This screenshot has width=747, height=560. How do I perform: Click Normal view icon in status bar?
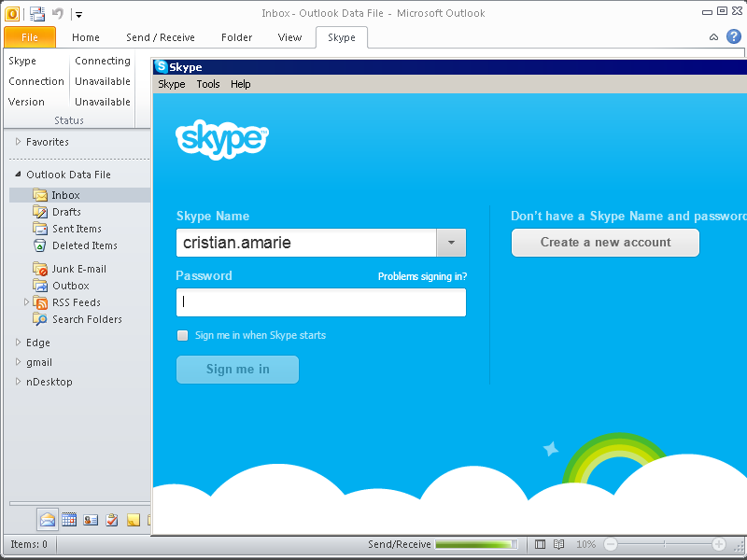540,544
